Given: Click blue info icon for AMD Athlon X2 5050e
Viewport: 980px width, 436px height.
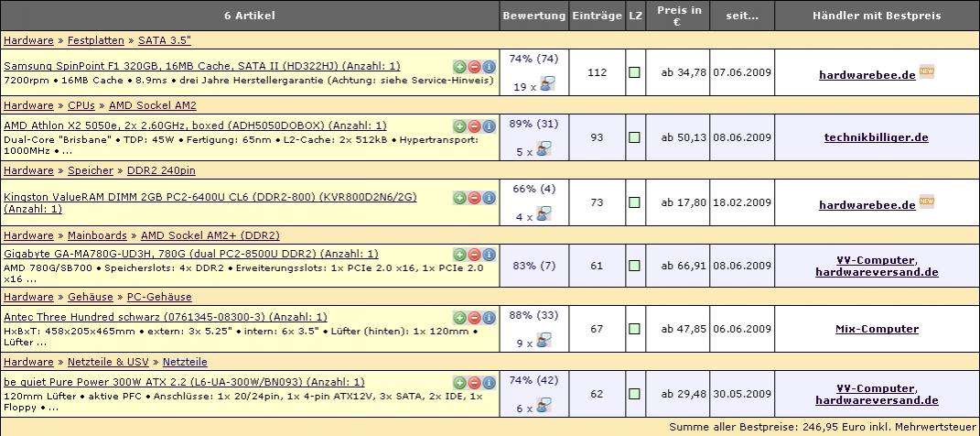Looking at the screenshot, I should click(x=489, y=125).
